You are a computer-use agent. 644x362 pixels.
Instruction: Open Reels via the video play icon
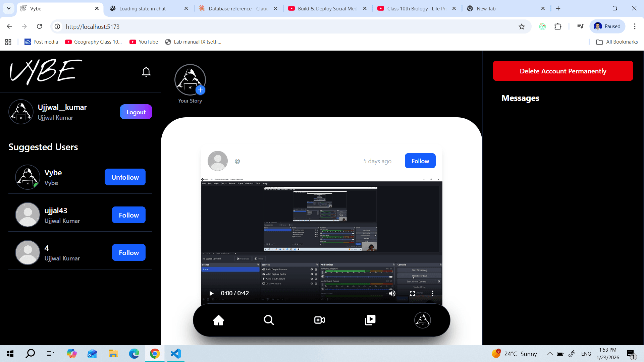tap(370, 320)
